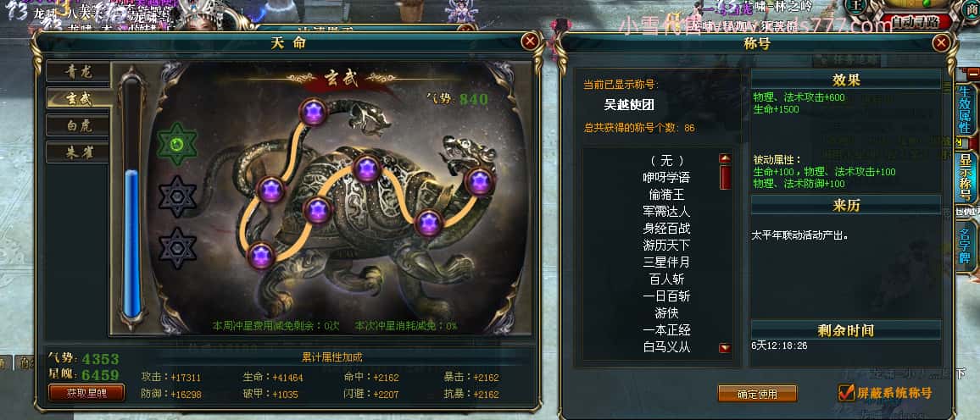Click the lowest dark hexagram icon
980x420 pixels.
177,248
